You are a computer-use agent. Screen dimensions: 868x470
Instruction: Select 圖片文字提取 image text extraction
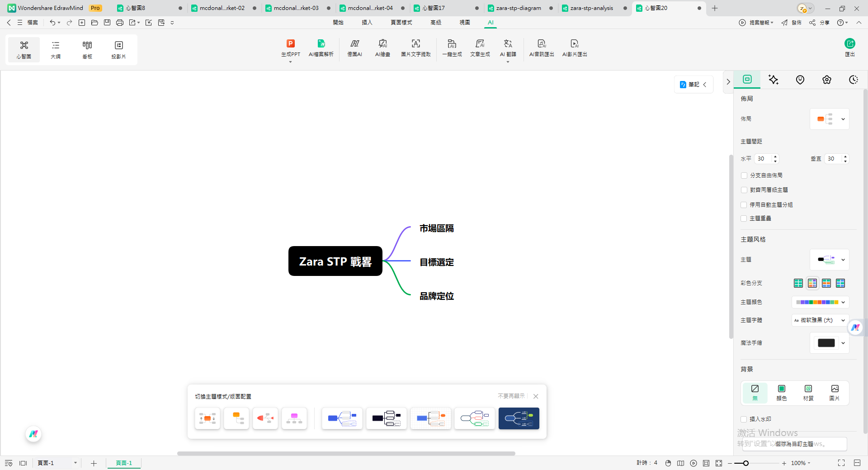pyautogui.click(x=415, y=44)
